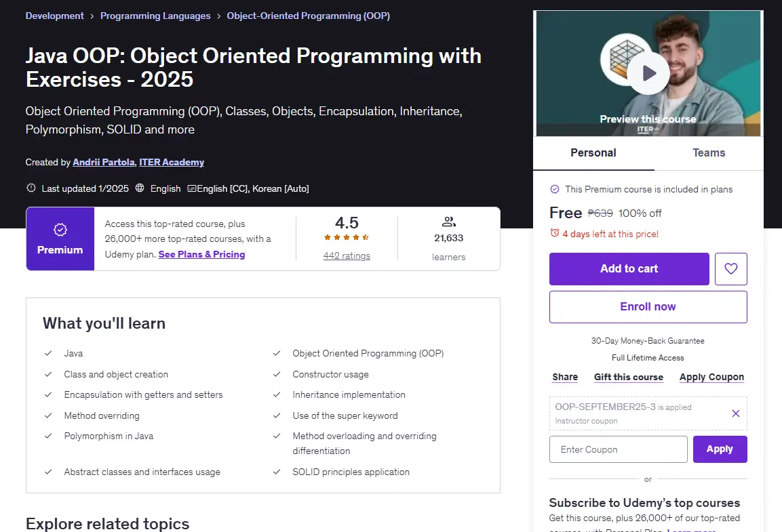Click the Premium checkmark icon beside plans text
Image resolution: width=782 pixels, height=532 pixels.
(555, 189)
